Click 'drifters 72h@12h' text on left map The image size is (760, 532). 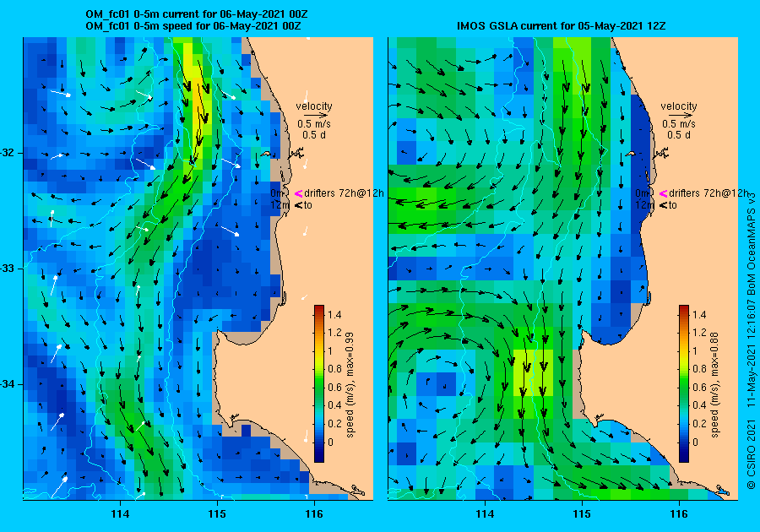[344, 193]
